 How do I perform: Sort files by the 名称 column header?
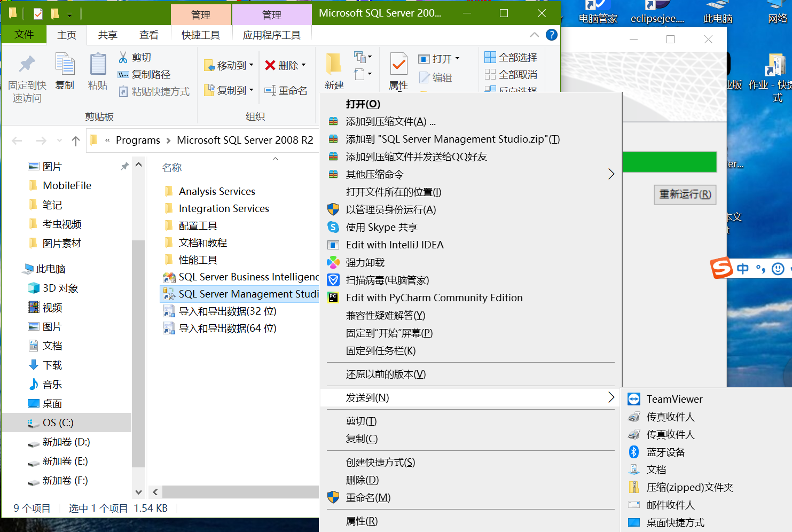click(172, 167)
